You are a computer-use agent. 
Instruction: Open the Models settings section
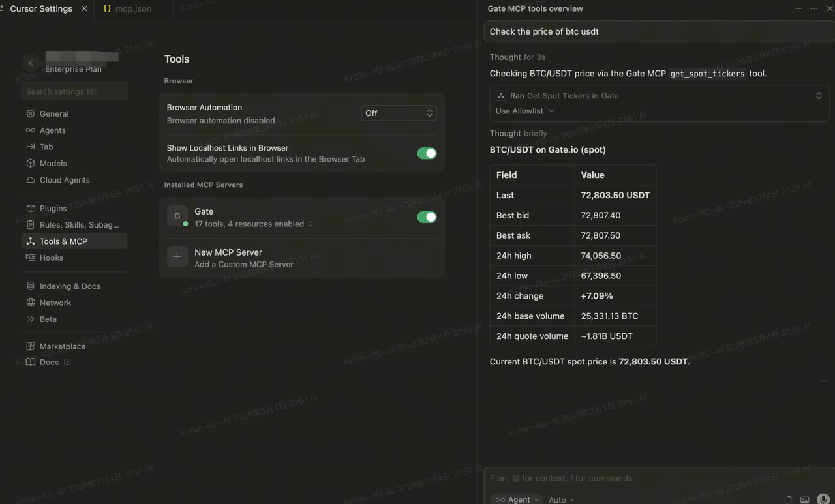[x=53, y=163]
